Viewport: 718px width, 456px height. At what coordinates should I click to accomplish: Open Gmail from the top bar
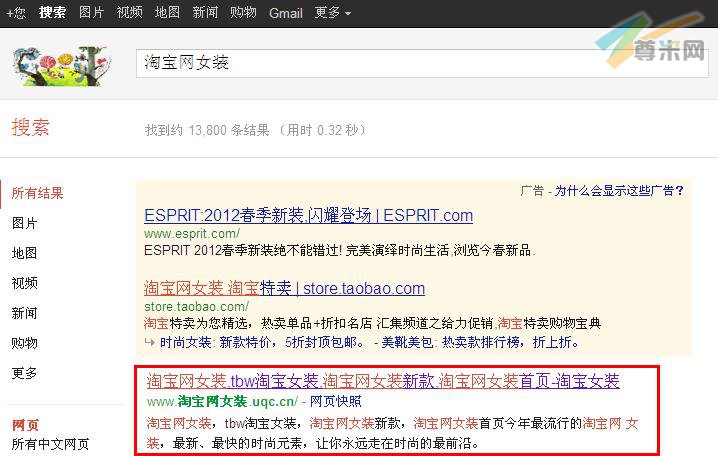click(x=286, y=13)
